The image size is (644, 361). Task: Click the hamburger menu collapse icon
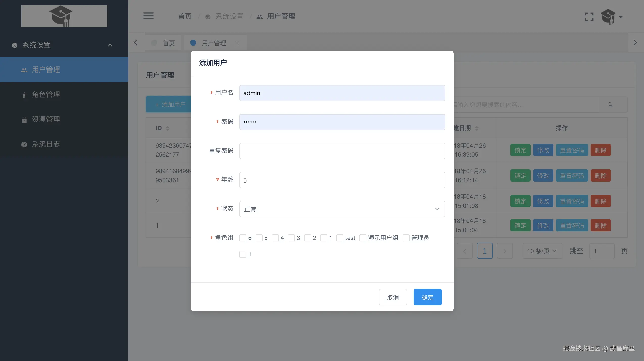click(148, 16)
